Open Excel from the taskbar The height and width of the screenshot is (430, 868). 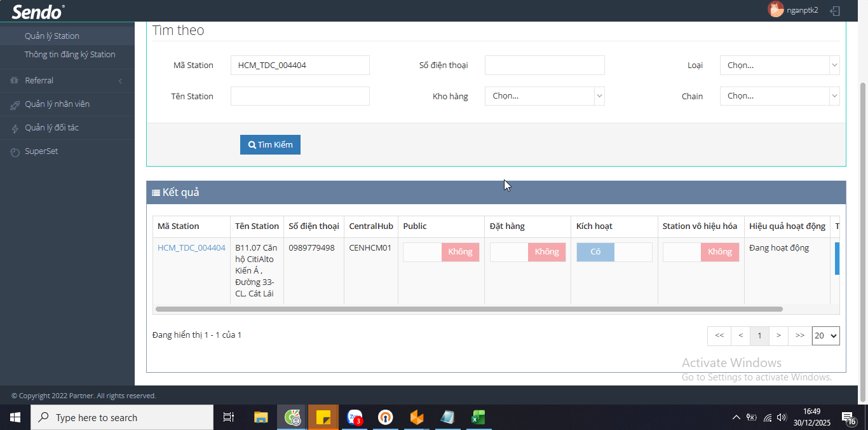(478, 417)
